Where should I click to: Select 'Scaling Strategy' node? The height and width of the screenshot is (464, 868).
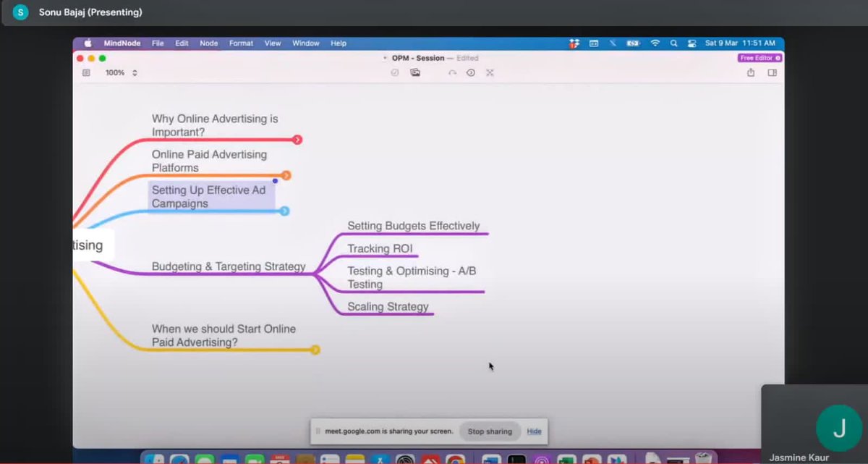click(x=388, y=306)
